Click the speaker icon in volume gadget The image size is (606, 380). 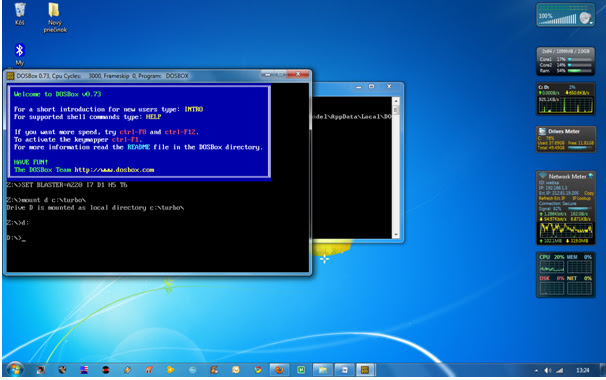pos(585,18)
